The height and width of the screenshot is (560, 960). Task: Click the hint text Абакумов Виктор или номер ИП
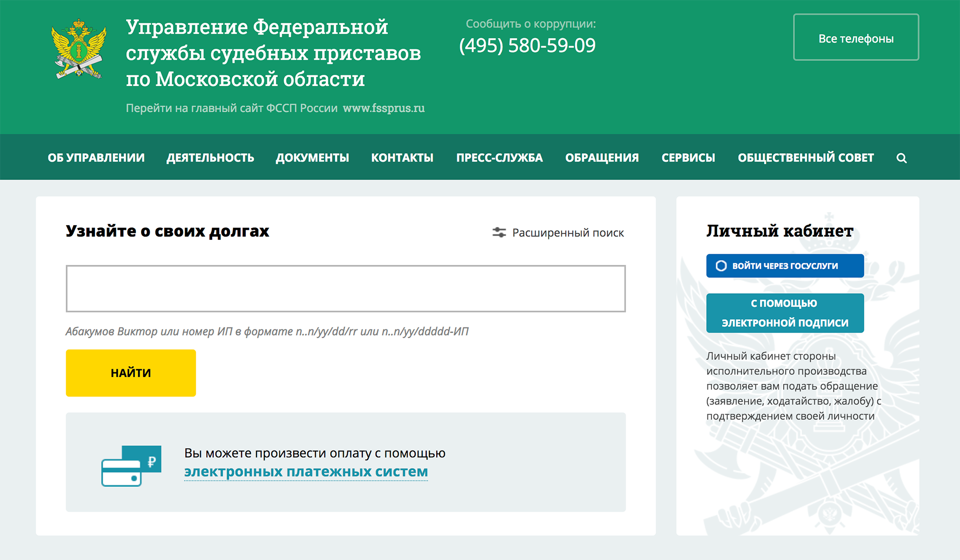click(267, 332)
